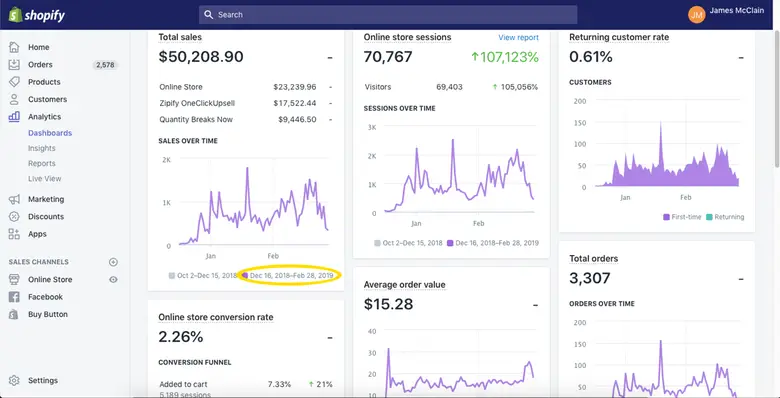View the online store via eye icon

pyautogui.click(x=113, y=280)
